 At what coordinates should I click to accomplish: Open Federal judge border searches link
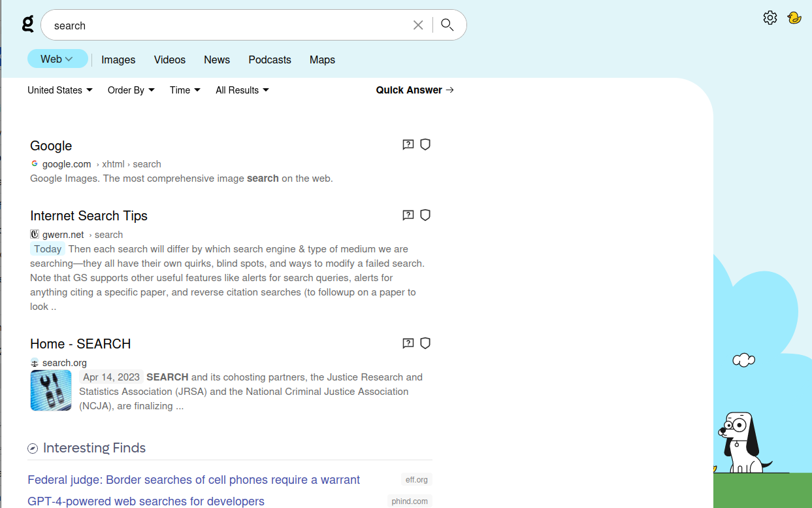(x=193, y=480)
